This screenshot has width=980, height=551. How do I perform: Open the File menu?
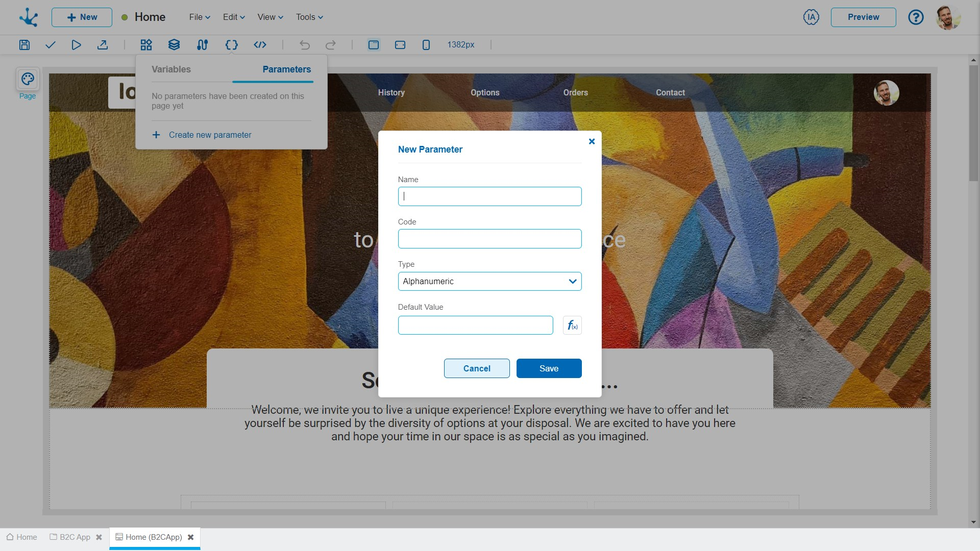pos(200,17)
